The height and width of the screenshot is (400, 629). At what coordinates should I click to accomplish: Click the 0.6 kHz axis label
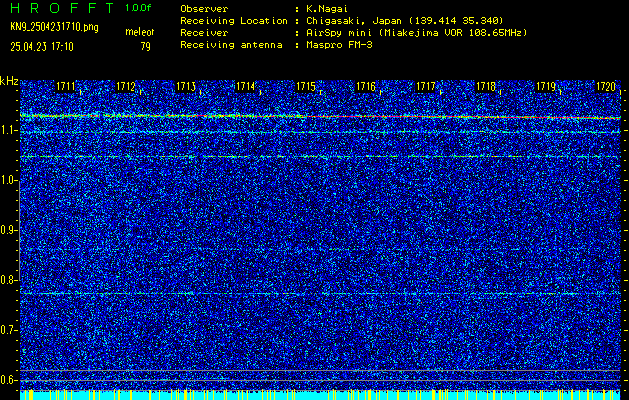point(8,380)
